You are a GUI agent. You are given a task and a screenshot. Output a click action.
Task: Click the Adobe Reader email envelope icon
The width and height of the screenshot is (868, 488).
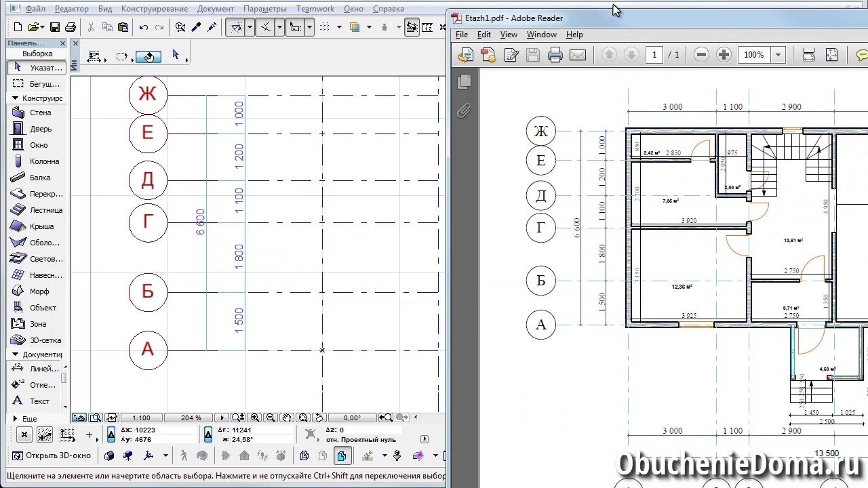[x=577, y=55]
